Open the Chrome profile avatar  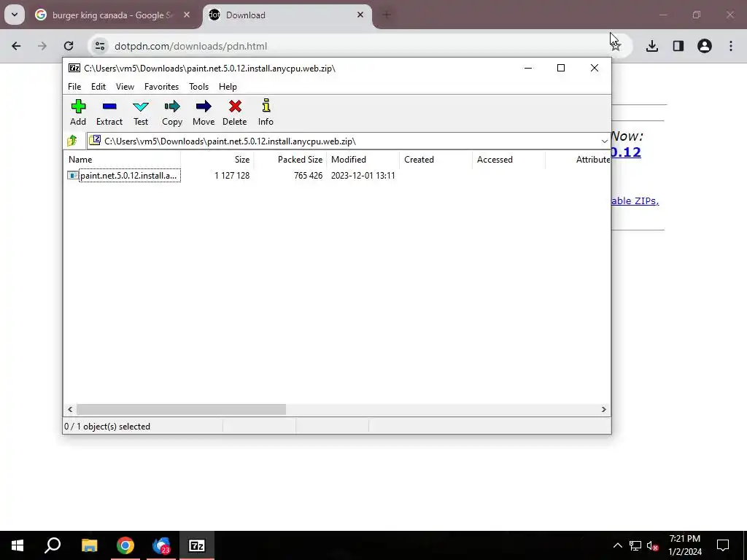(705, 46)
